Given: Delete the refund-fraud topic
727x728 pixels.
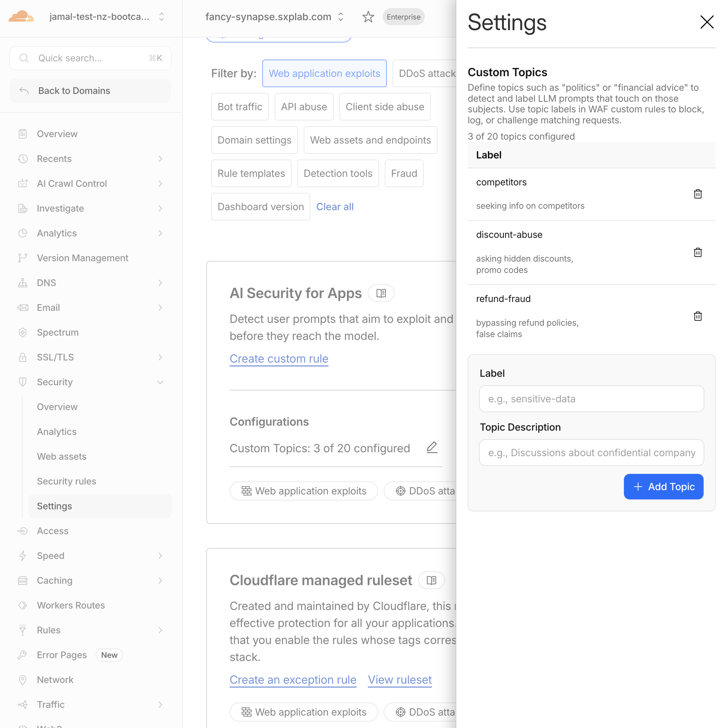Looking at the screenshot, I should click(x=697, y=316).
